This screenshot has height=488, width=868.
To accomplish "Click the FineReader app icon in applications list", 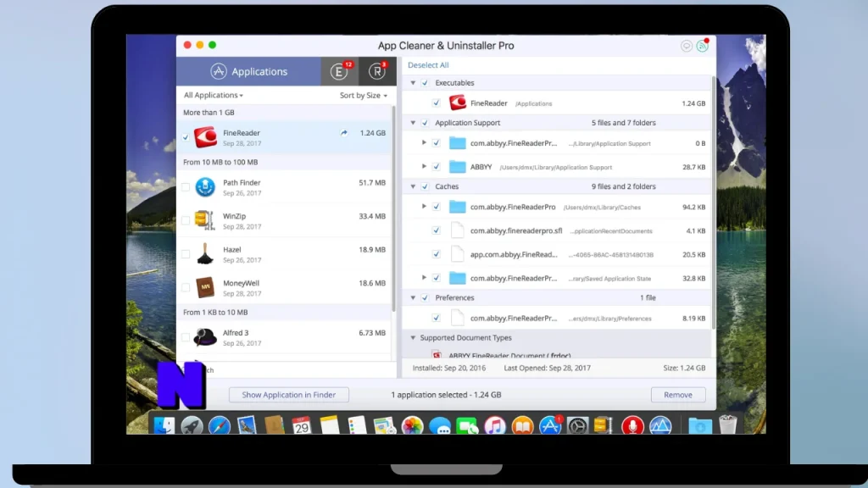I will (205, 137).
